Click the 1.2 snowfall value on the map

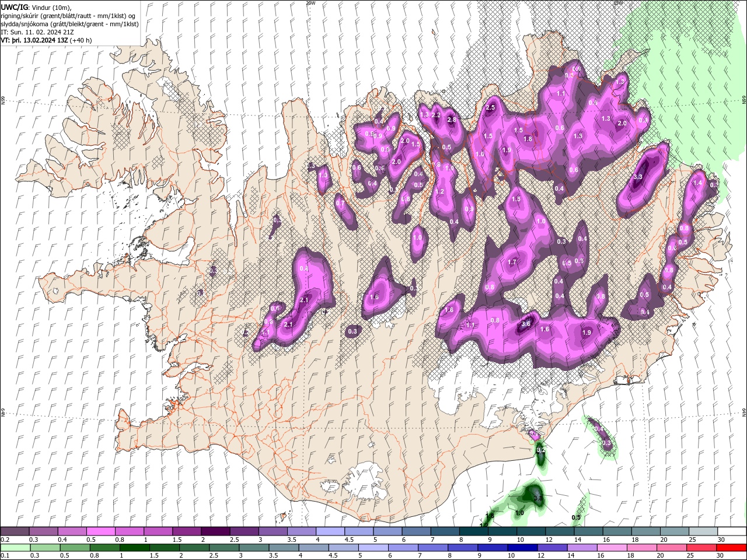click(439, 191)
